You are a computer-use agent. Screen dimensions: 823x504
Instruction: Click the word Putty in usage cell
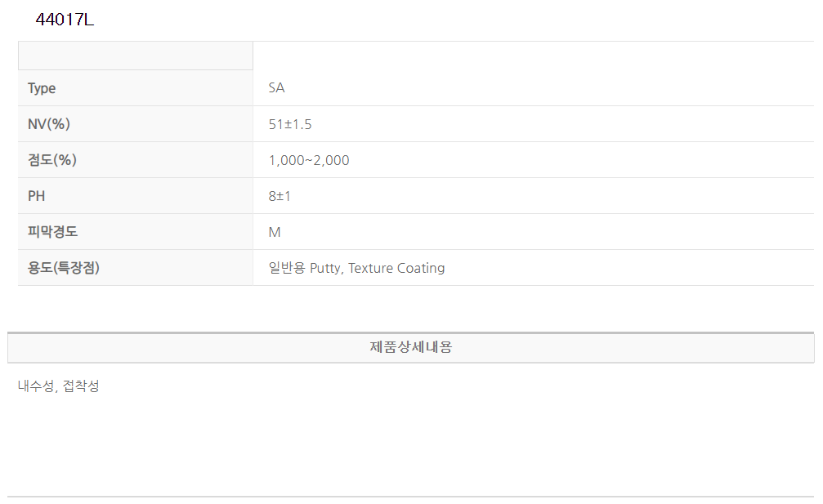[325, 268]
